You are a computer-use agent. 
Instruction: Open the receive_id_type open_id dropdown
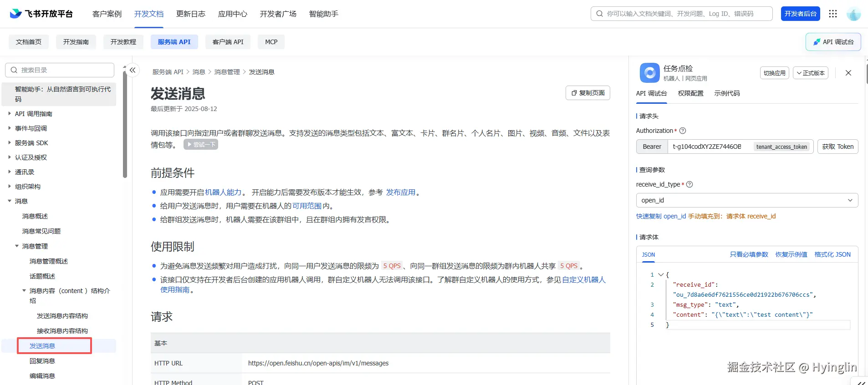tap(747, 200)
